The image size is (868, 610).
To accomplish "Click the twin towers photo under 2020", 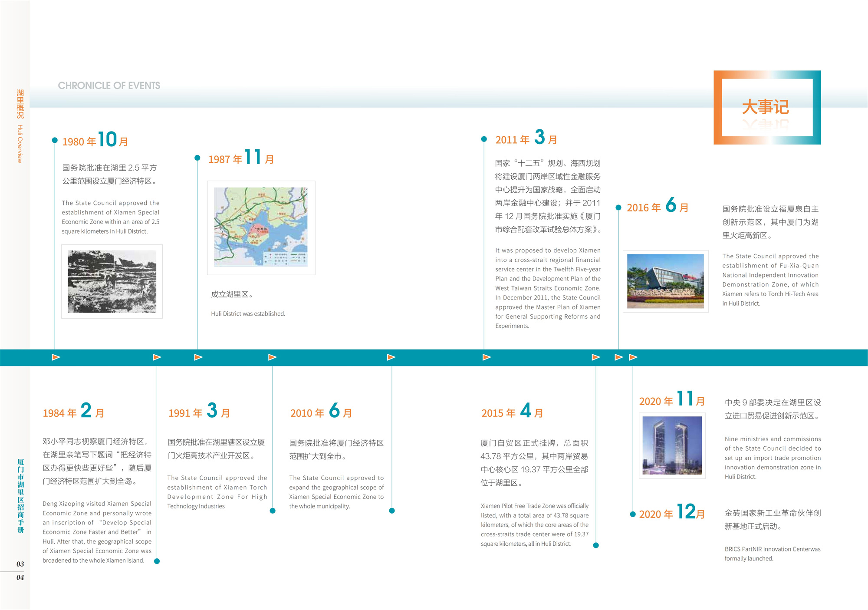I will pos(672,445).
